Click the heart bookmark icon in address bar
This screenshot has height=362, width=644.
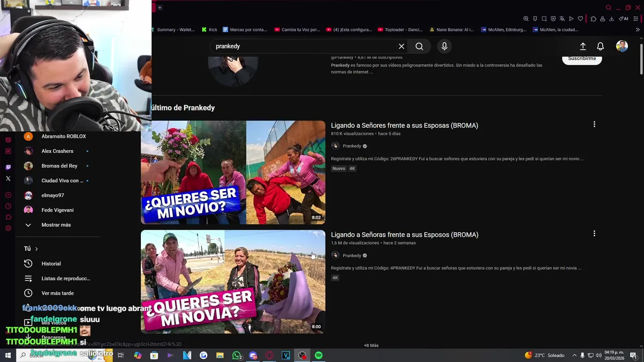pyautogui.click(x=580, y=19)
